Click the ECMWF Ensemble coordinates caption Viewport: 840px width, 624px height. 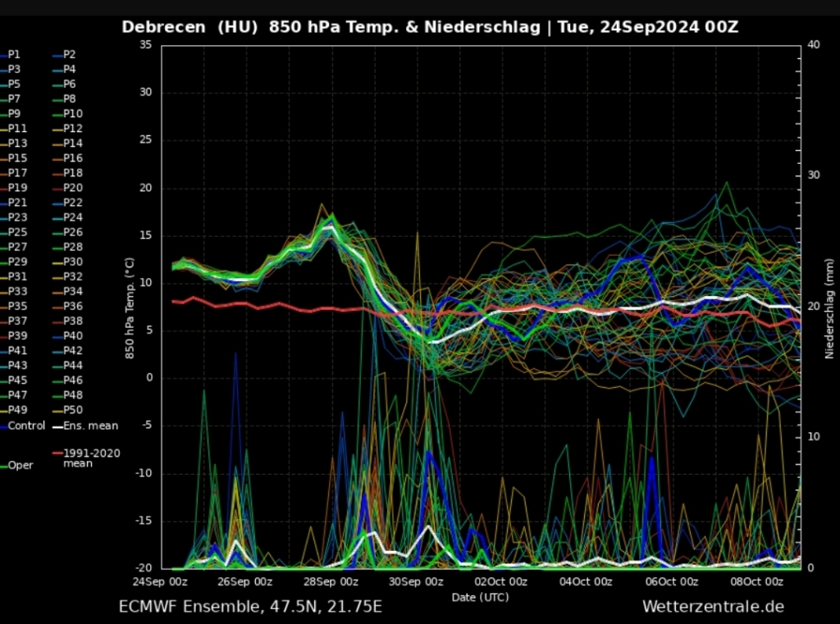(x=250, y=607)
